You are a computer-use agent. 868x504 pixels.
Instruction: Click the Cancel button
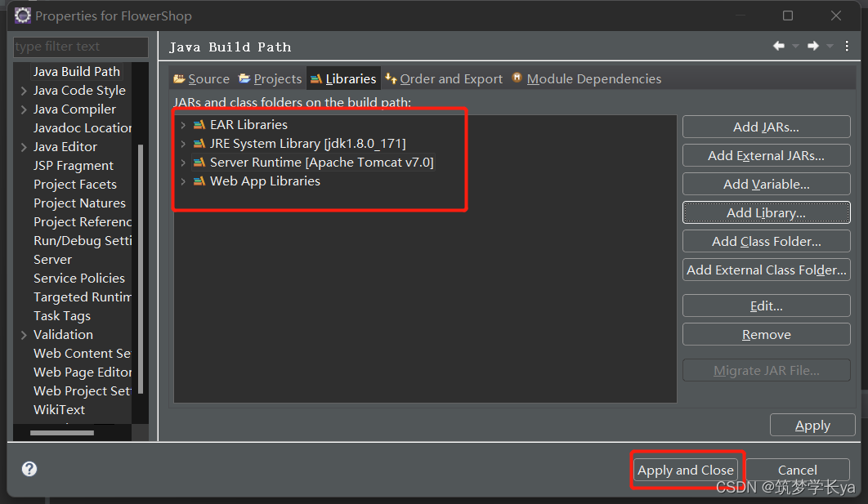(x=797, y=471)
